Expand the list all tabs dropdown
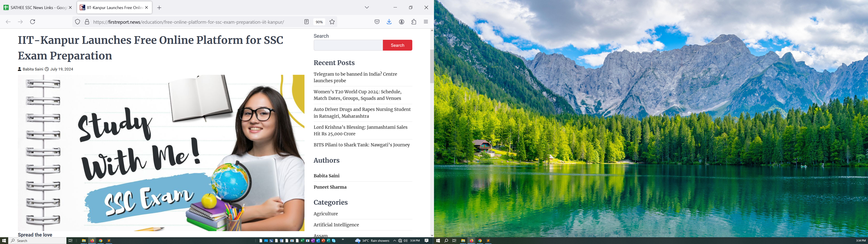This screenshot has width=868, height=244. [x=367, y=7]
